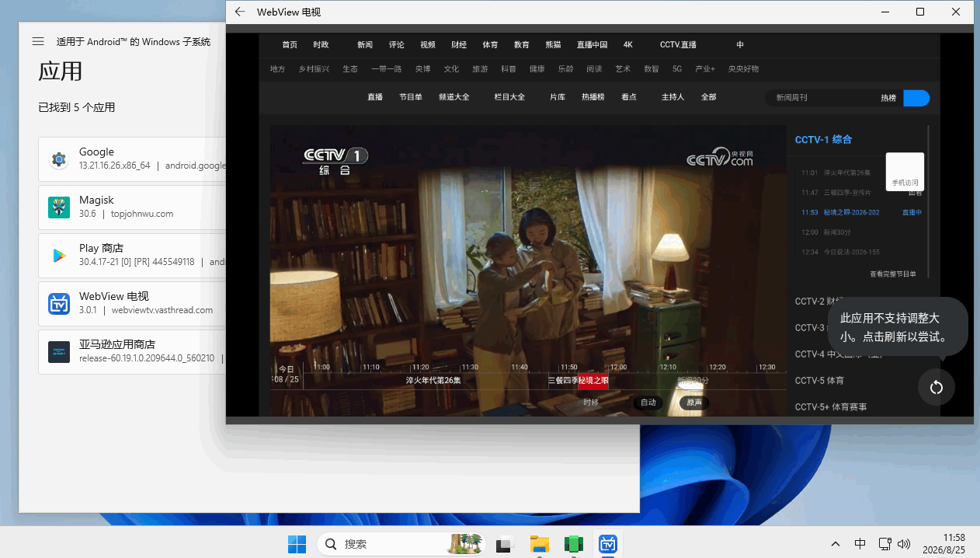Screen dimensions: 980x558
Task: Select the 11:53 秘境之眼 schedule entry
Action: [x=862, y=212]
